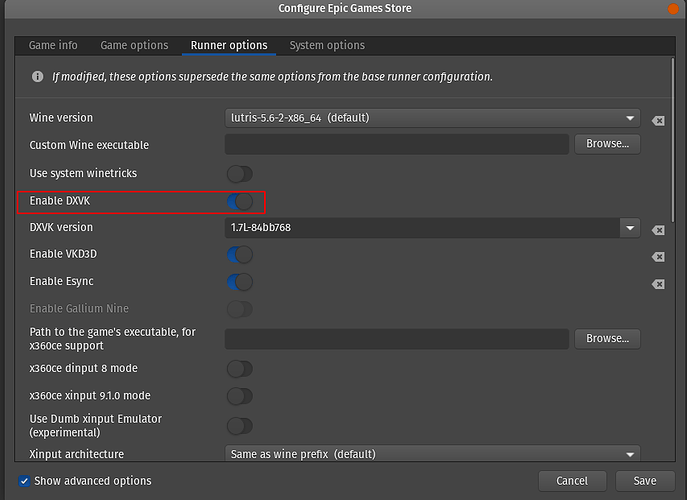The image size is (687, 500).
Task: Uncheck Show advanced options checkbox
Action: tap(24, 481)
